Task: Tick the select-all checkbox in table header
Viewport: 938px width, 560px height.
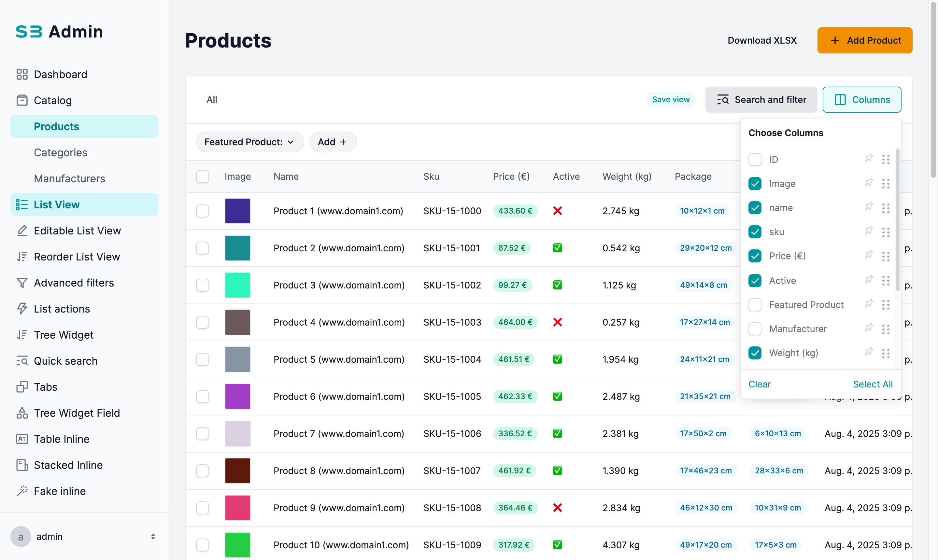Action: 202,176
